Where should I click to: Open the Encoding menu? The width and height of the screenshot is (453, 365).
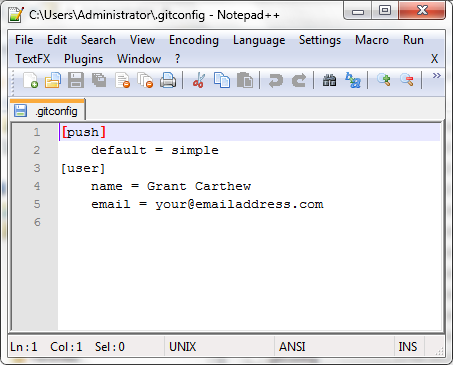point(194,40)
